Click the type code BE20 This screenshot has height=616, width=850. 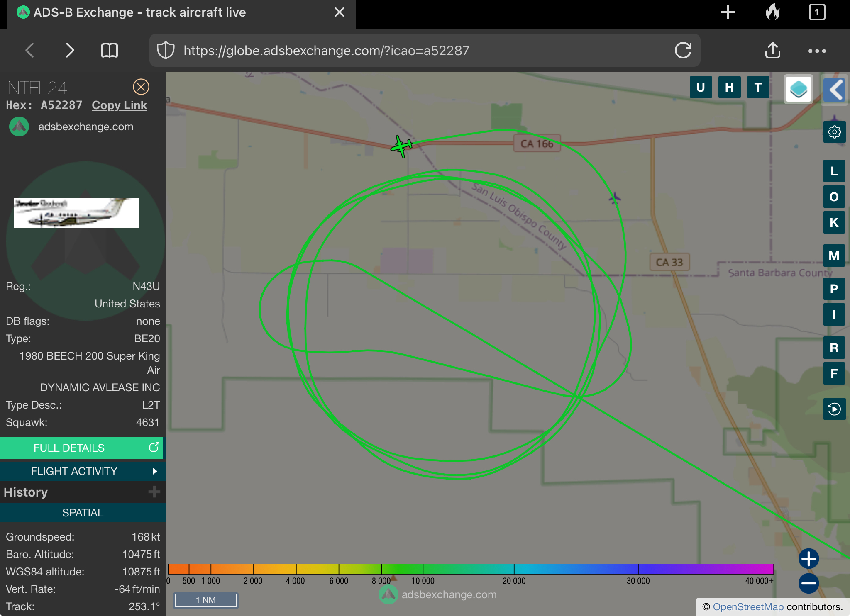pyautogui.click(x=147, y=338)
